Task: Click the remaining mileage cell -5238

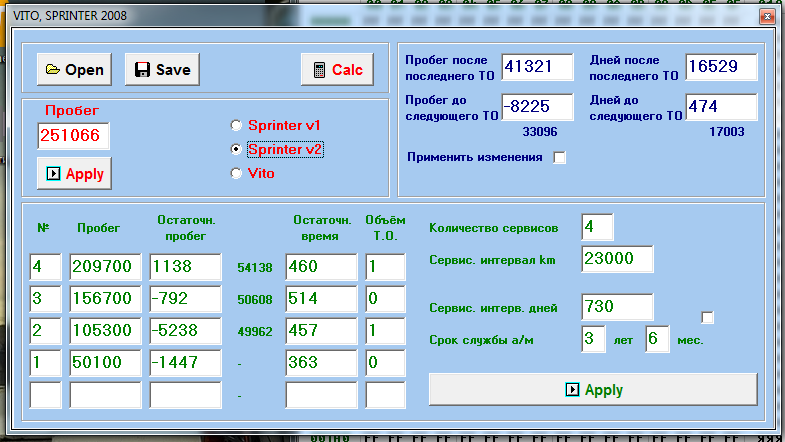Action: [185, 331]
